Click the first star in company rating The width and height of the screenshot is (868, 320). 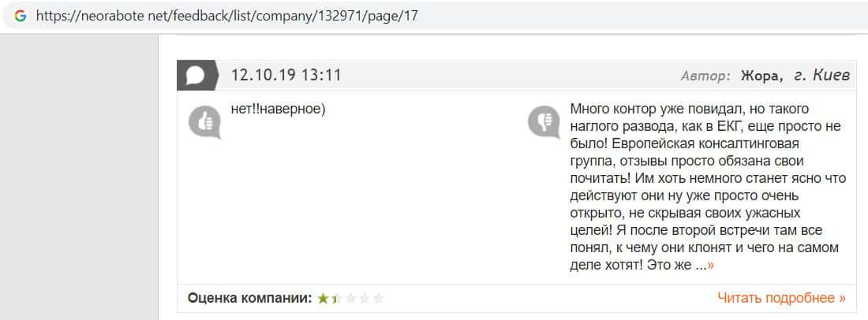(x=323, y=299)
